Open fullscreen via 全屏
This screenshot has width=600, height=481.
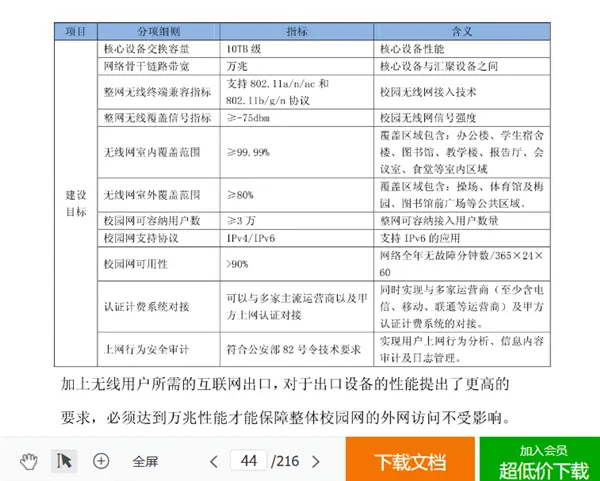point(145,461)
